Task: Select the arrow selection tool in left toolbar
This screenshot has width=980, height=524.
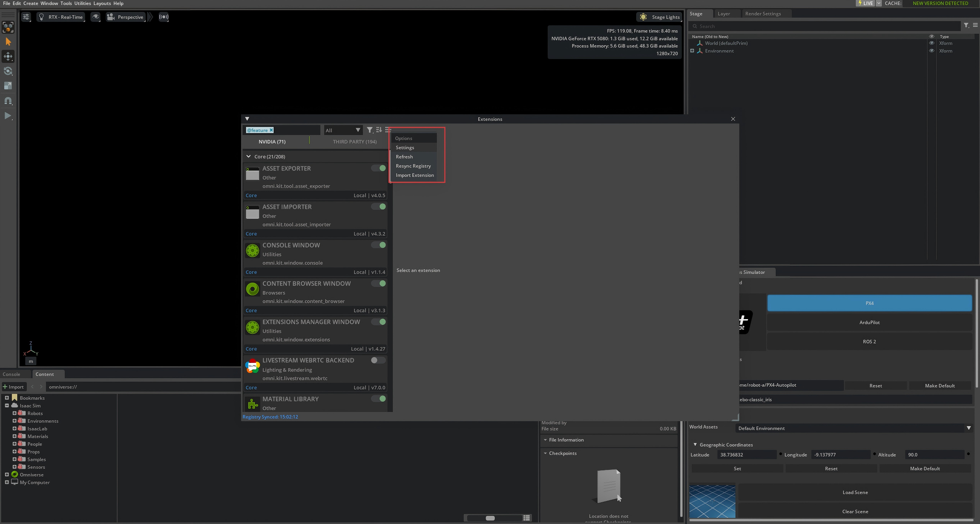Action: (x=8, y=42)
